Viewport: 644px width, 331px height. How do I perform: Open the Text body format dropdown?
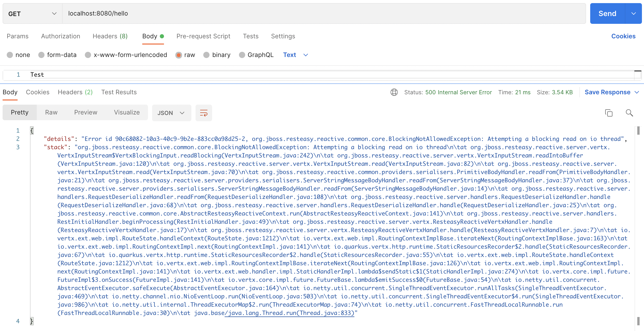click(x=295, y=55)
